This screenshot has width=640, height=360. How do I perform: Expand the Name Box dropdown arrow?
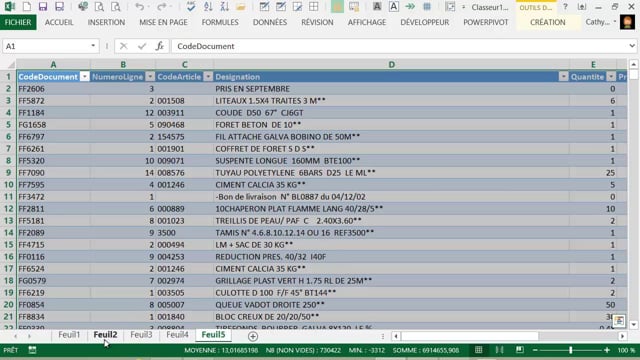point(93,46)
